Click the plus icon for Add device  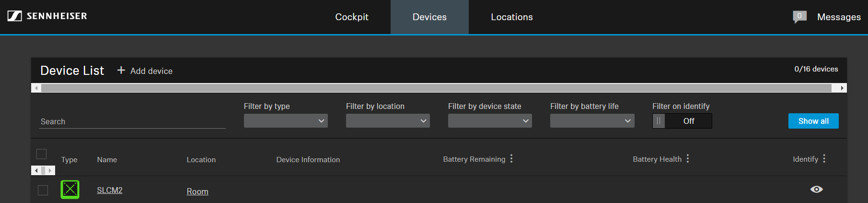coord(121,71)
